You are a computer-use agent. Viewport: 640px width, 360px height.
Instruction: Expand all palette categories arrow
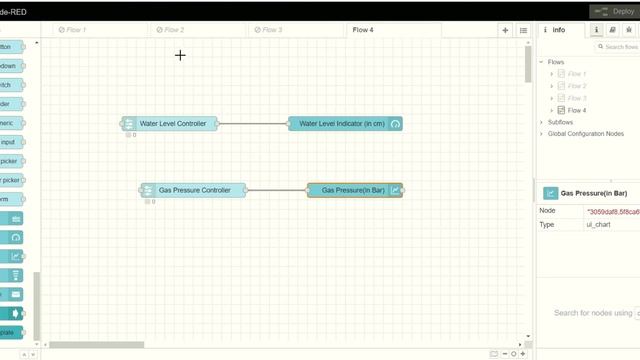(33, 355)
